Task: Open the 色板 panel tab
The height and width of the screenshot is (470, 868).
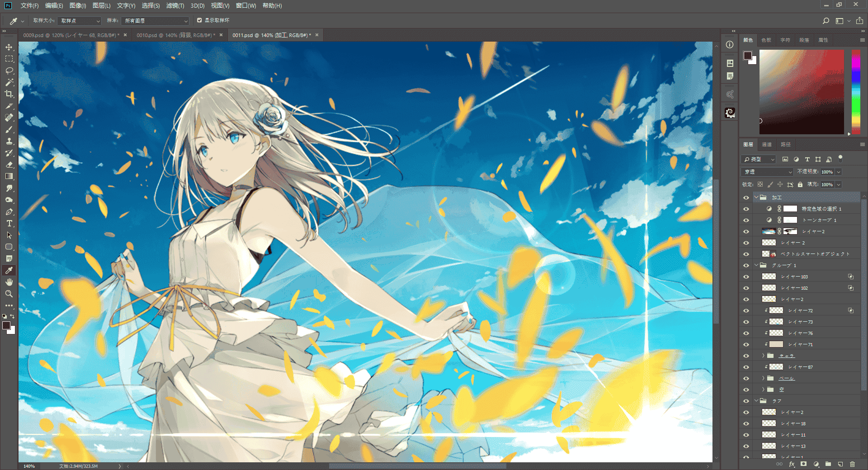Action: [x=766, y=40]
